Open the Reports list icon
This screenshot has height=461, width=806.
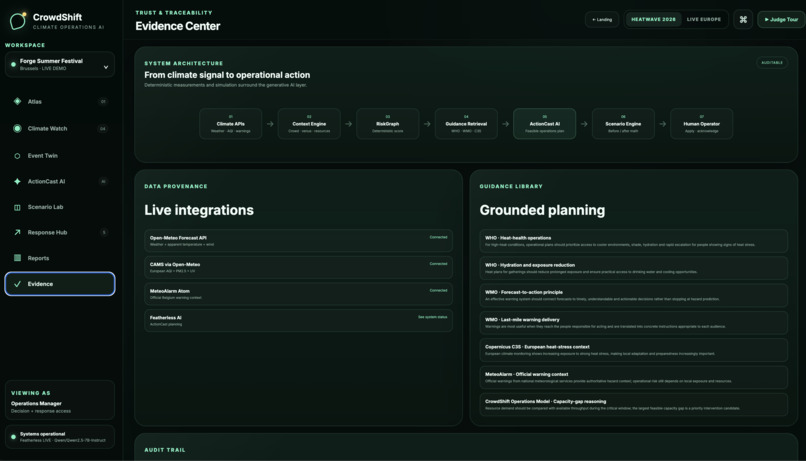pos(17,258)
